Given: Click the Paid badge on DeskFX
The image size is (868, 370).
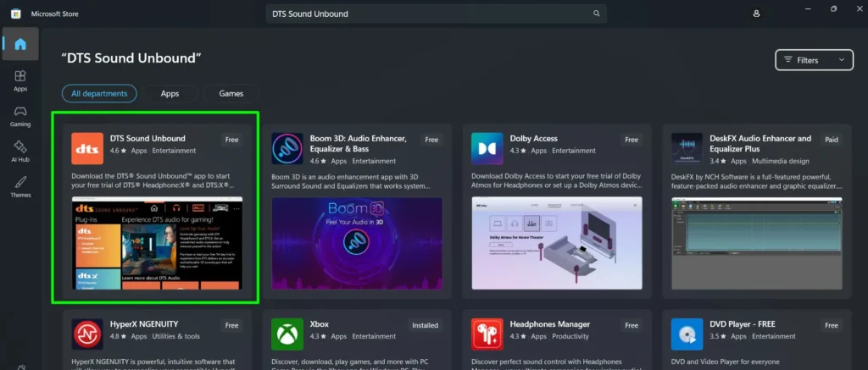Looking at the screenshot, I should click(x=832, y=140).
